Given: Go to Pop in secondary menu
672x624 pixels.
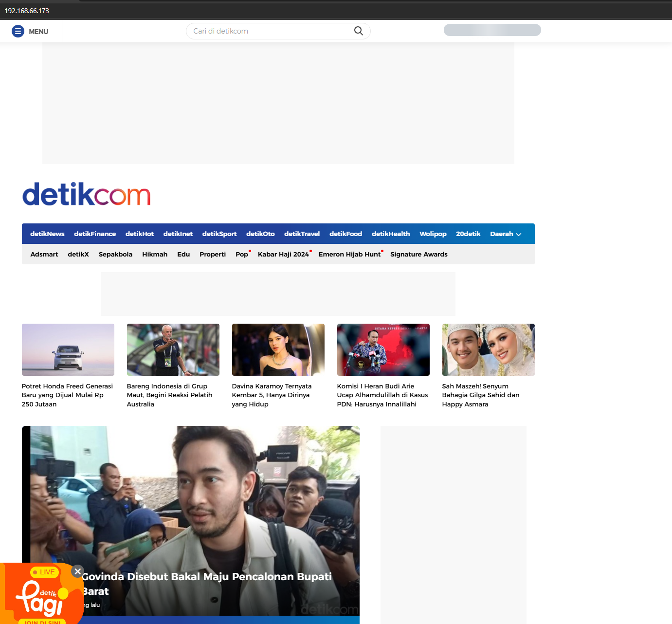Looking at the screenshot, I should [242, 255].
